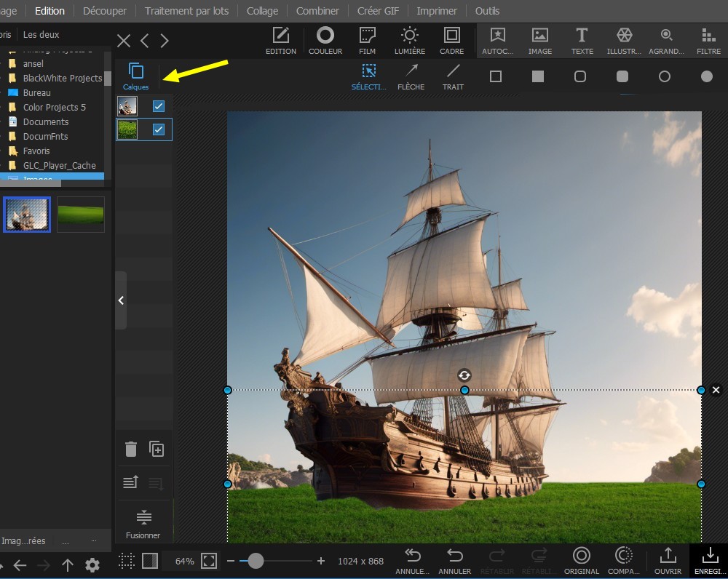
Task: Save with the ENREGI... button
Action: point(709,560)
